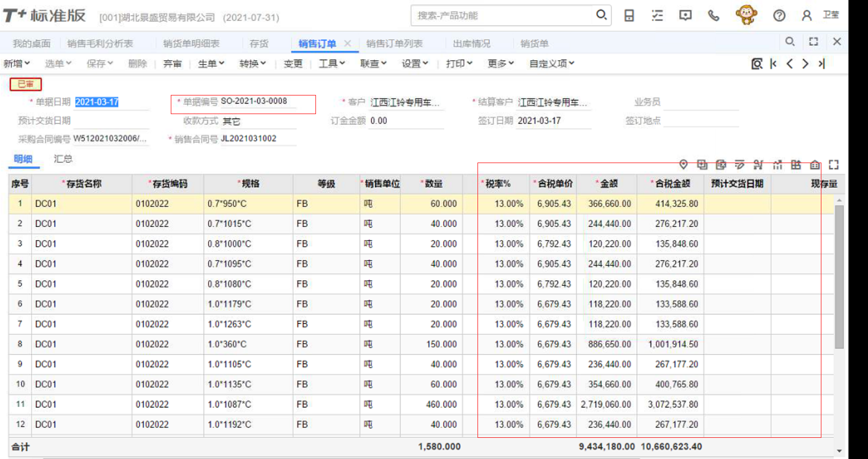Open the 销货单明细表 tab

(x=191, y=43)
